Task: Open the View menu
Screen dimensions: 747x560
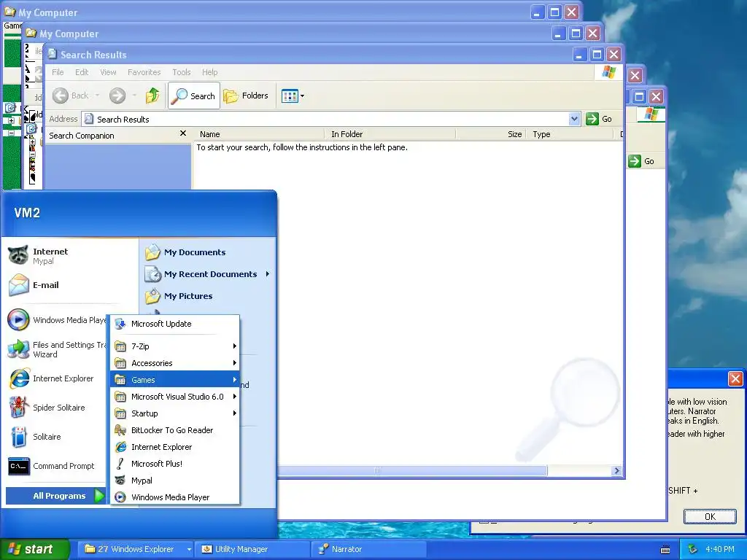Action: 108,72
